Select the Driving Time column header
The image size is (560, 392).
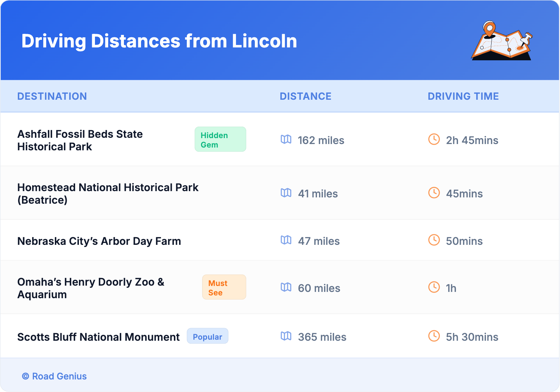463,96
